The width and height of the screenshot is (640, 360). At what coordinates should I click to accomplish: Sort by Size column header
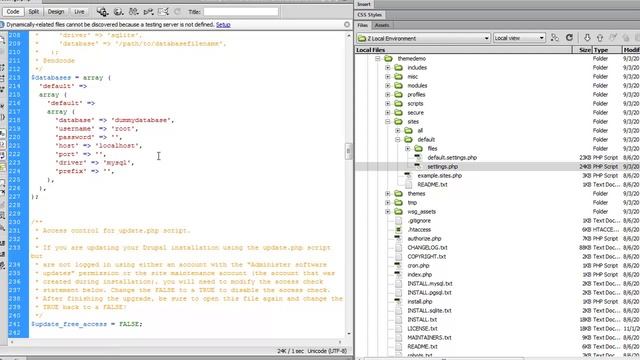pos(582,50)
